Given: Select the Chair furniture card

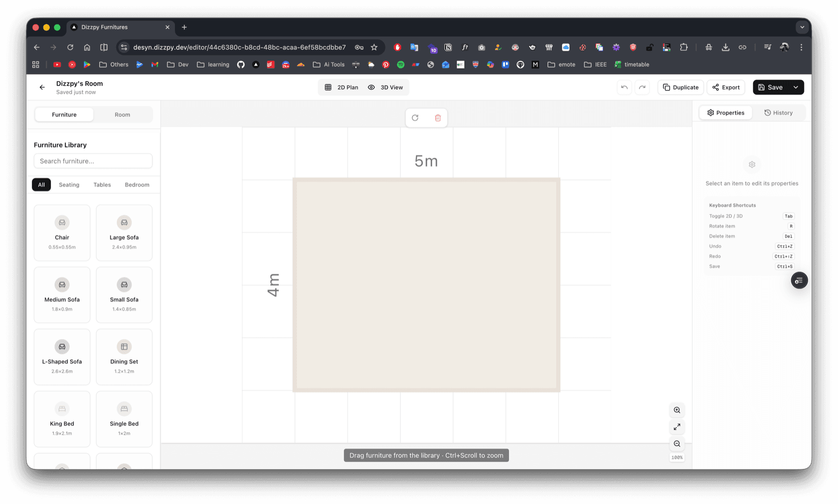Looking at the screenshot, I should click(x=62, y=233).
